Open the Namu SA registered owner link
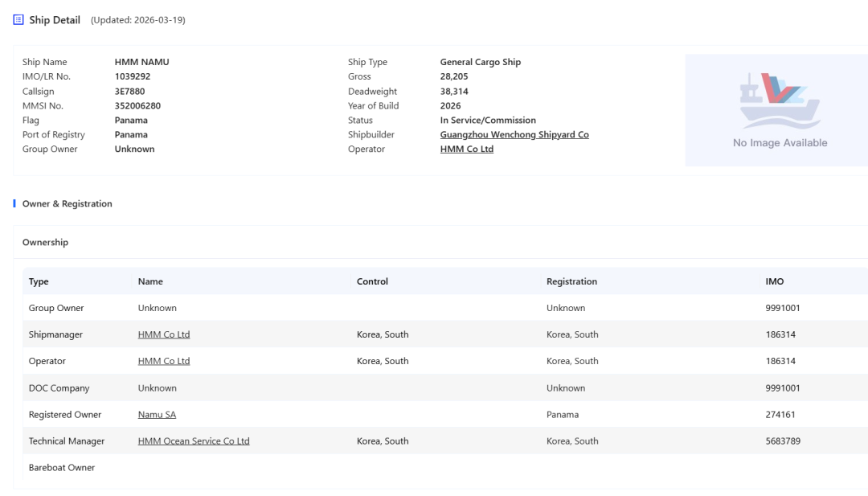 157,415
